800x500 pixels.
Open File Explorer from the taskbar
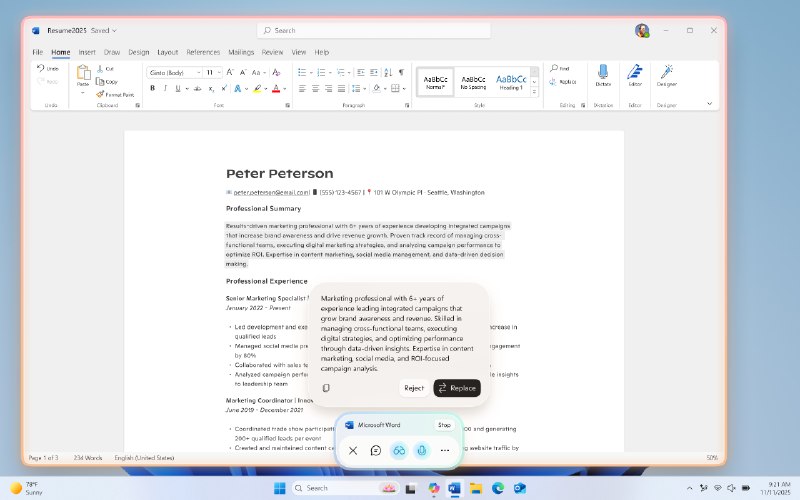(x=476, y=488)
